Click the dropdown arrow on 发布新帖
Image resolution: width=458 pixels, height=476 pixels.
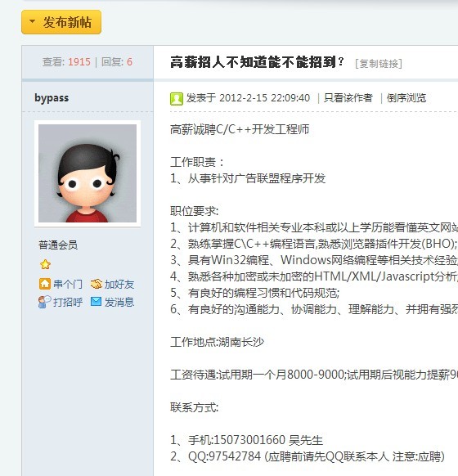coord(32,21)
